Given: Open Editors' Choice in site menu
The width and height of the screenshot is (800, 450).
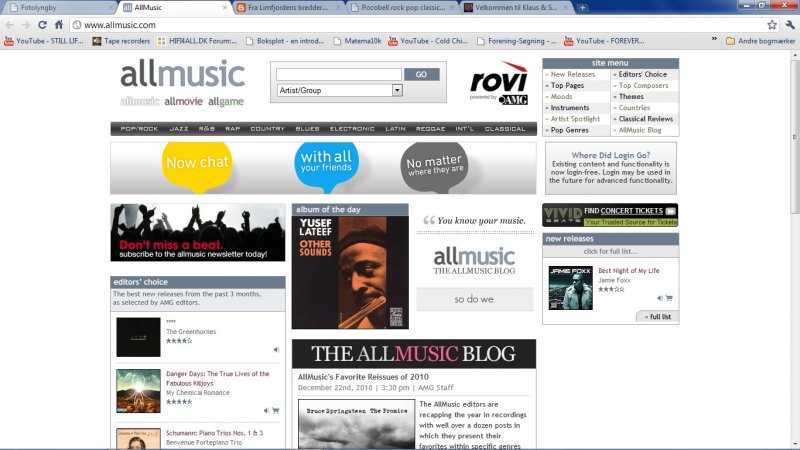Looking at the screenshot, I should (642, 74).
